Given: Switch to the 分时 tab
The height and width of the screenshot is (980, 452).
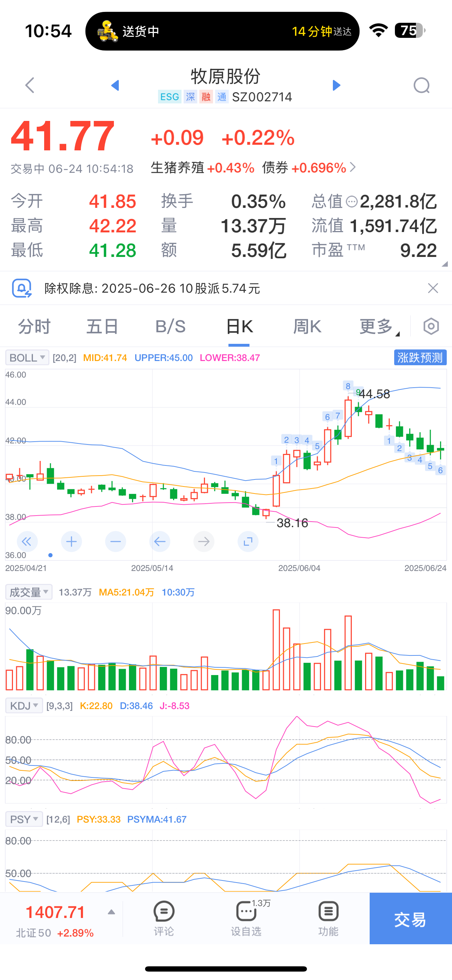Looking at the screenshot, I should 34,326.
